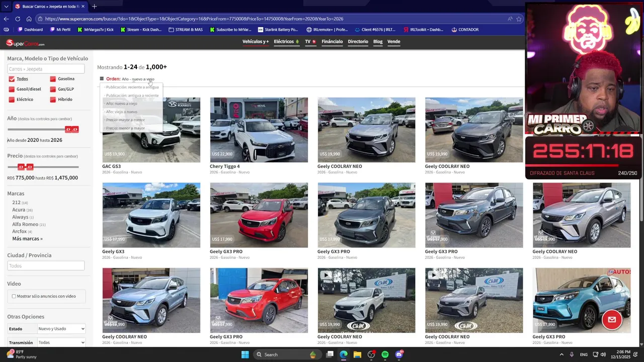Close the Buscar Carros tab

[x=83, y=7]
